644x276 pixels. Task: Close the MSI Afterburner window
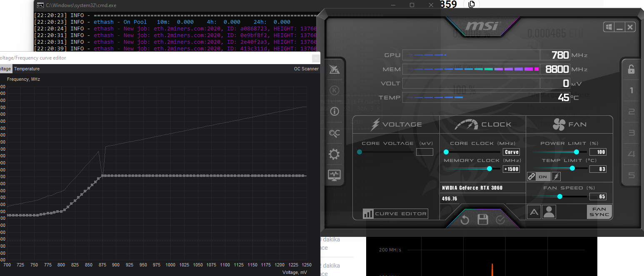(630, 27)
